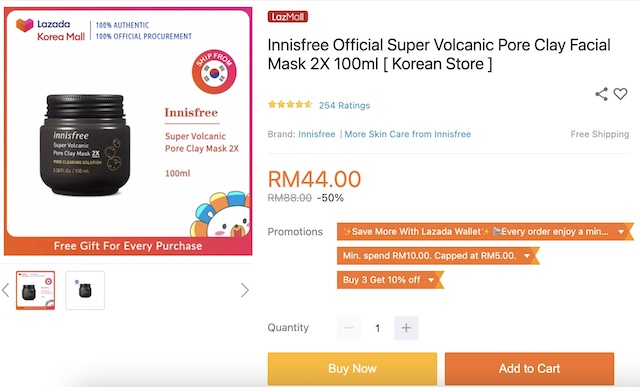The image size is (640, 387).
Task: Click the LazMall badge
Action: click(x=288, y=17)
